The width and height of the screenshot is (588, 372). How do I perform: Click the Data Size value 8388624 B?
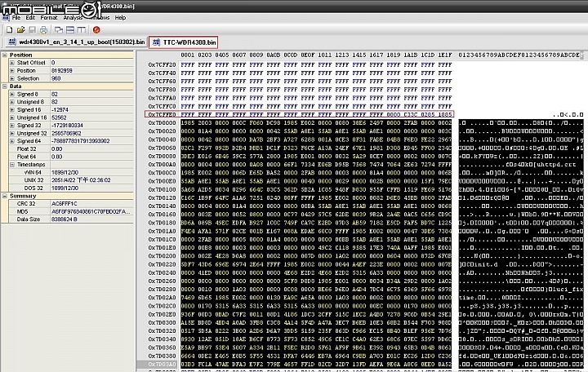(64, 219)
